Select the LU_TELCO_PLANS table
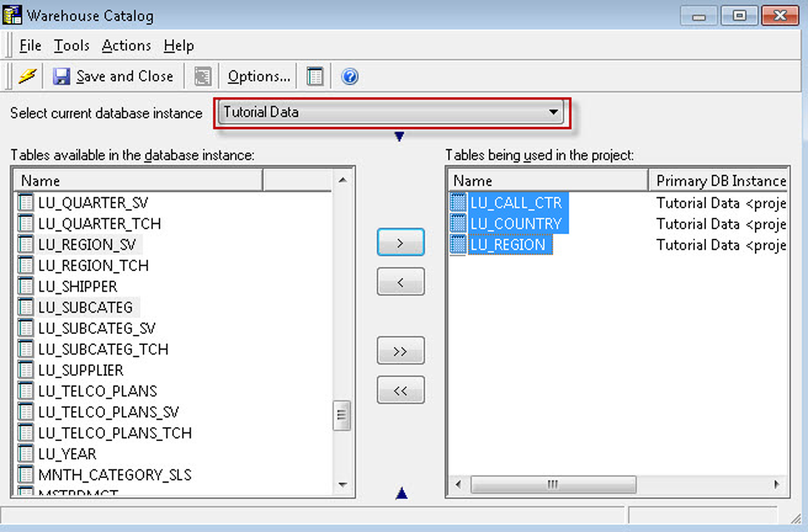Image resolution: width=808 pixels, height=532 pixels. pyautogui.click(x=98, y=392)
